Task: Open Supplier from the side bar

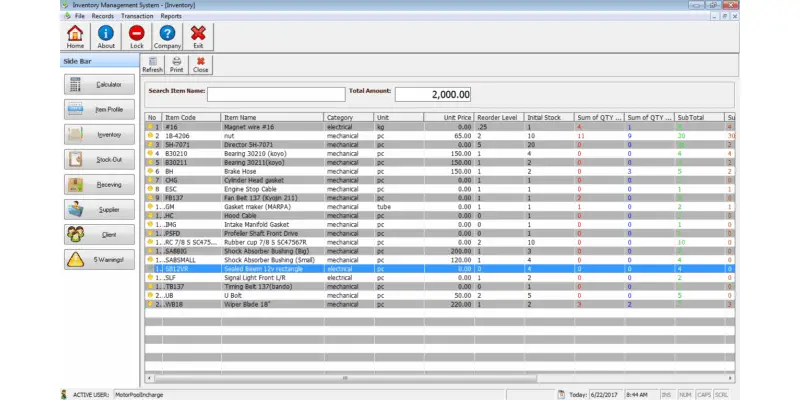Action: coord(99,209)
